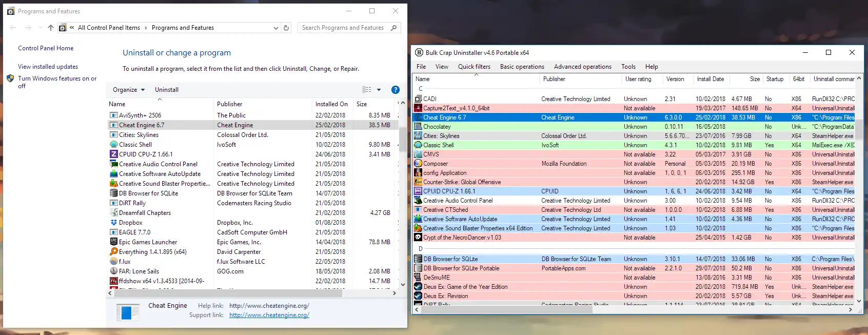This screenshot has width=868, height=335.
Task: Click All Control Panel Items breadcrumb
Action: 109,28
